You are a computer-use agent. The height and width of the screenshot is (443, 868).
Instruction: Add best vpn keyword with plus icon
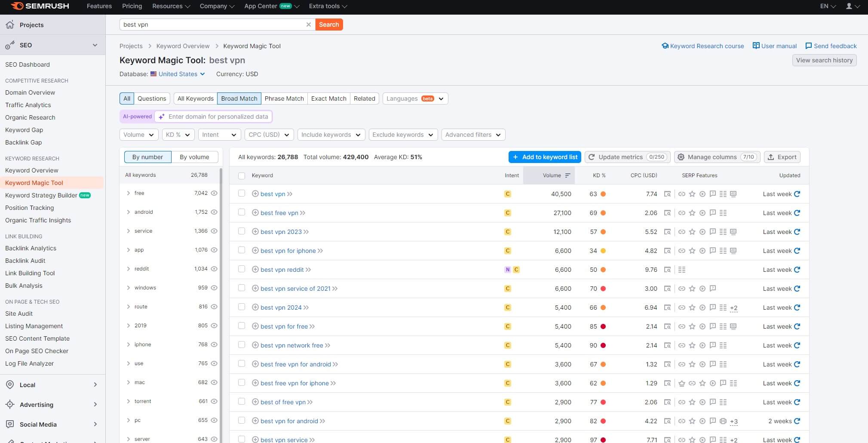(255, 194)
